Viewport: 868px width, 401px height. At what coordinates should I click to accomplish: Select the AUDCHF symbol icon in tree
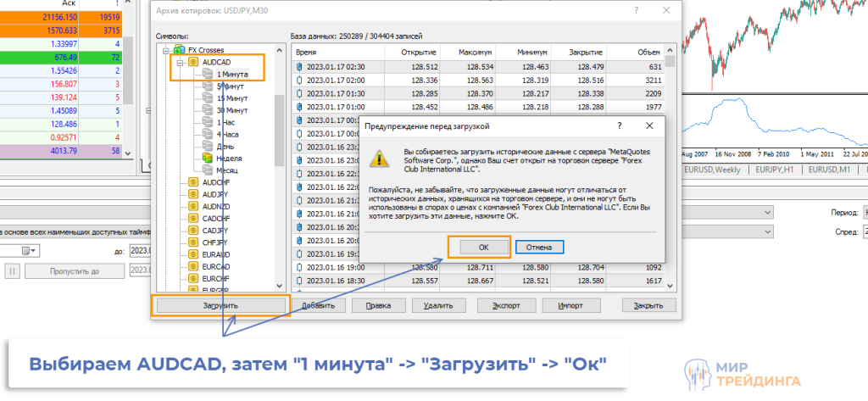[x=193, y=181]
